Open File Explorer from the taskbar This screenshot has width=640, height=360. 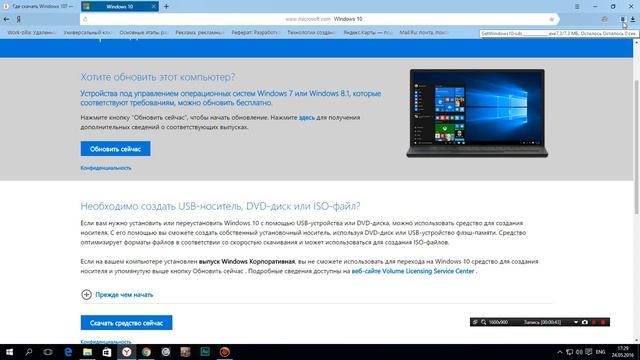(87, 352)
